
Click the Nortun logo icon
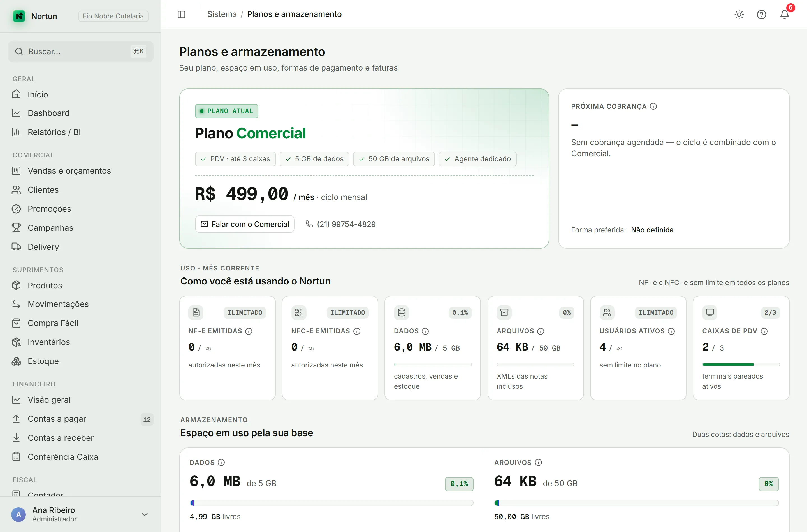click(x=19, y=16)
